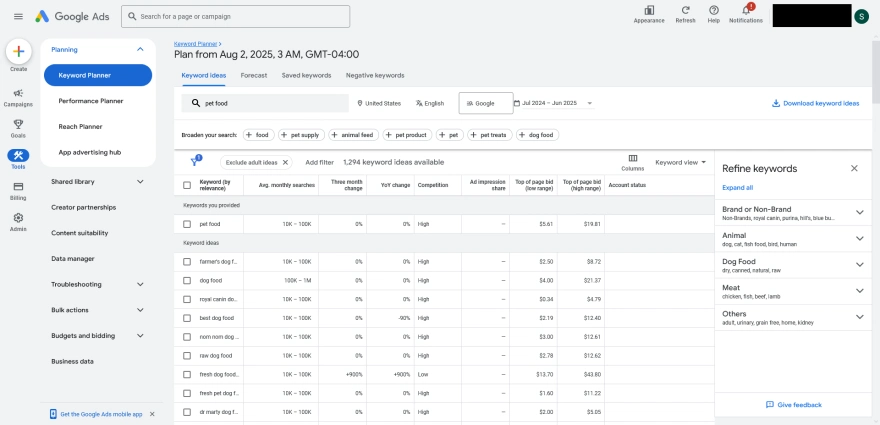880x425 pixels.
Task: Click the Expand all link
Action: pyautogui.click(x=737, y=187)
